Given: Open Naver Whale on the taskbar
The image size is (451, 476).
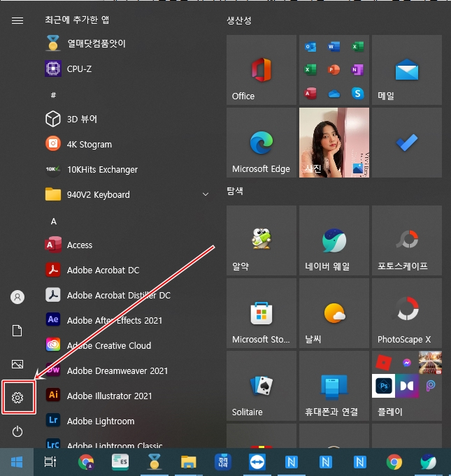Looking at the screenshot, I should (x=428, y=462).
